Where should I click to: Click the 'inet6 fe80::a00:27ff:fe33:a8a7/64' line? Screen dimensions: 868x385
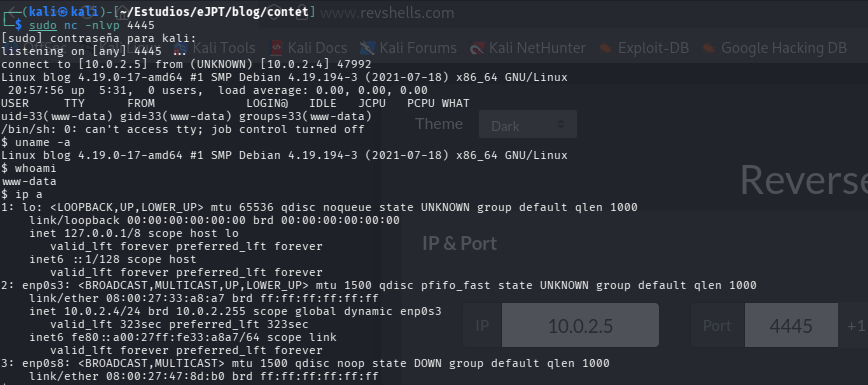click(183, 337)
